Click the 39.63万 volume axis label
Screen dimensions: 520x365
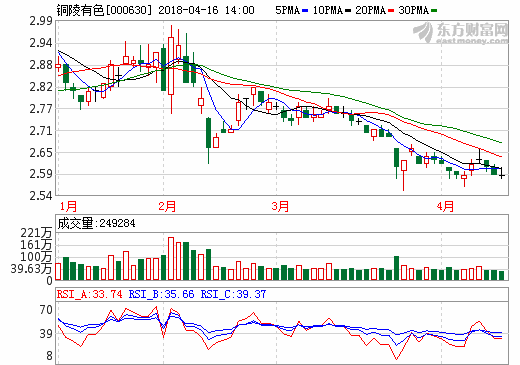[32, 269]
